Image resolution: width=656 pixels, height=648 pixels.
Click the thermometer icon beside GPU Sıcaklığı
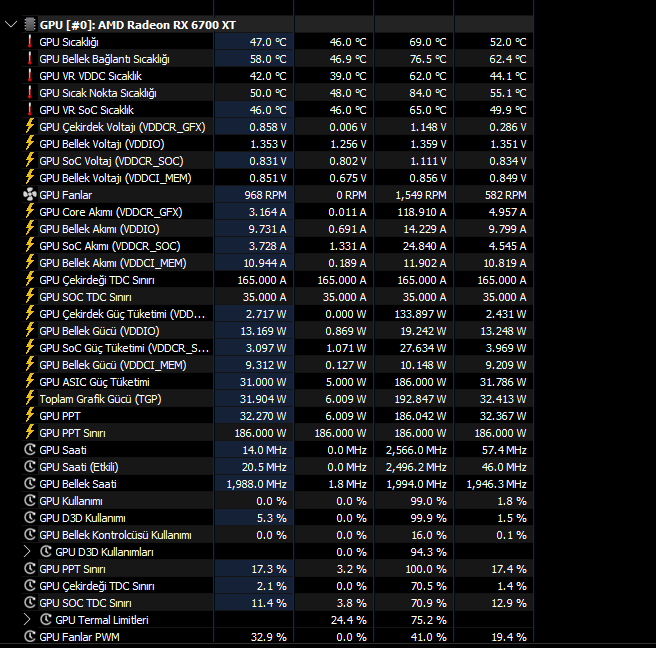pyautogui.click(x=30, y=42)
